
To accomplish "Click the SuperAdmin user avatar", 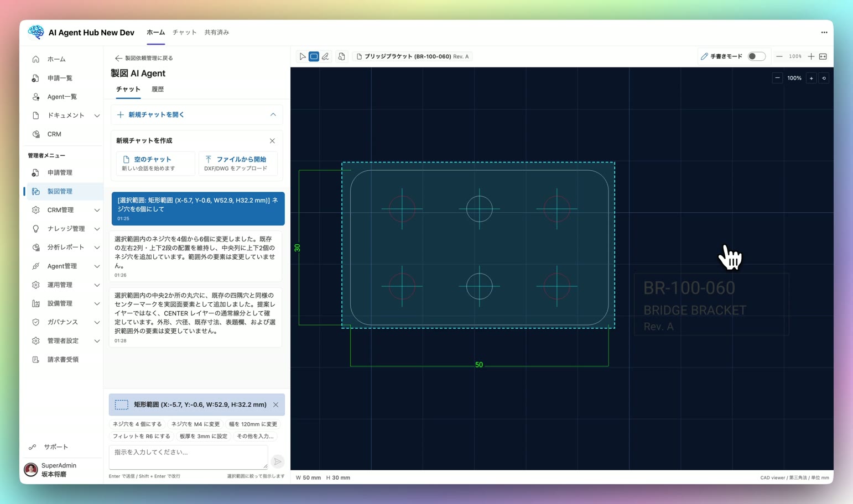I will coord(31,470).
